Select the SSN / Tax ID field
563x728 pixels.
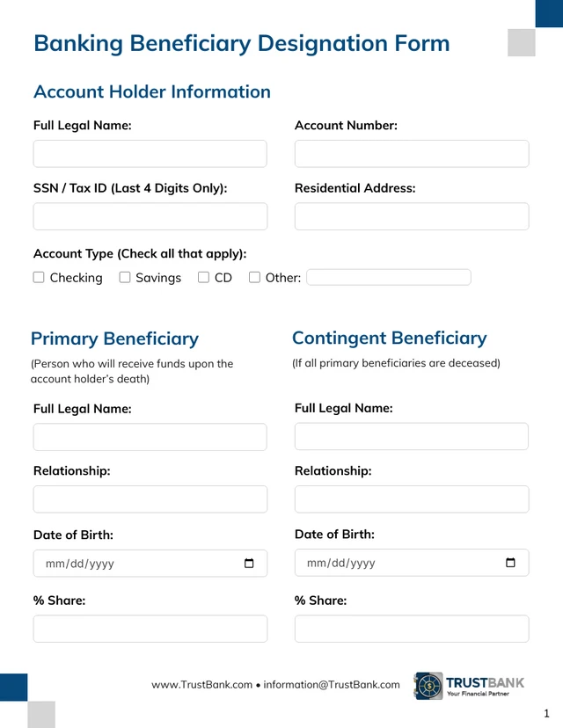point(150,216)
